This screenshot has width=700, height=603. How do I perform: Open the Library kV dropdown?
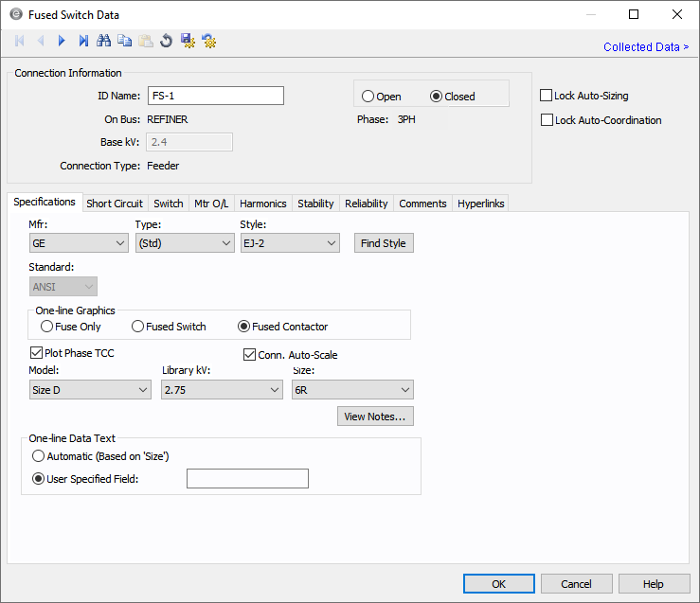[x=222, y=390]
